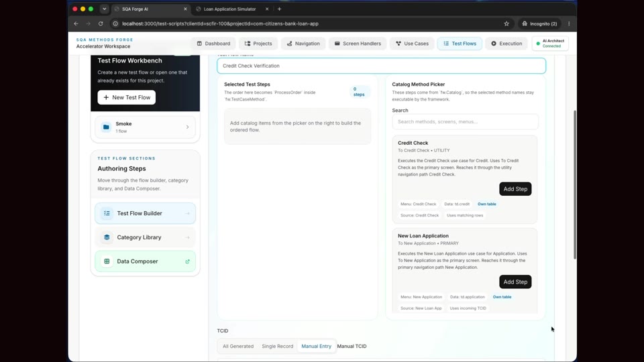Viewport: 644px width, 362px height.
Task: Open the browser three-dot menu
Action: coord(569,24)
